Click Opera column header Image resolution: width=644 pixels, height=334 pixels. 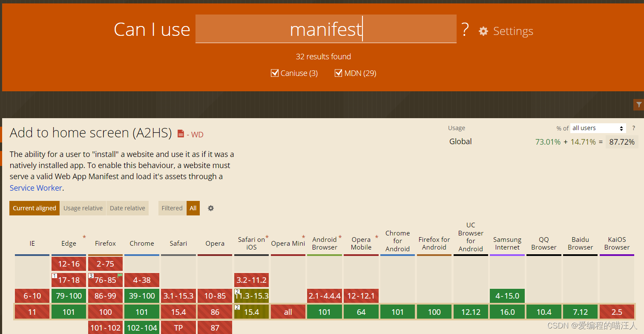[x=215, y=244]
